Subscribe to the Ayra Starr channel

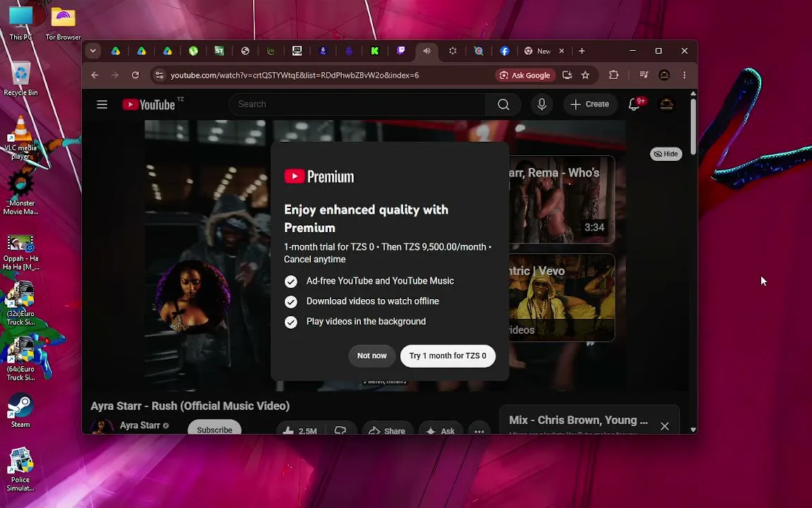[x=214, y=428]
